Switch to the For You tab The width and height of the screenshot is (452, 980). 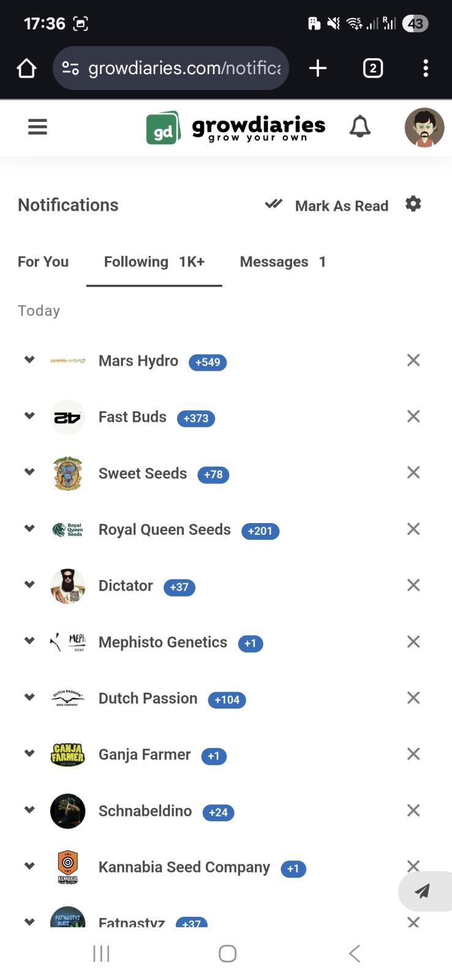coord(43,262)
